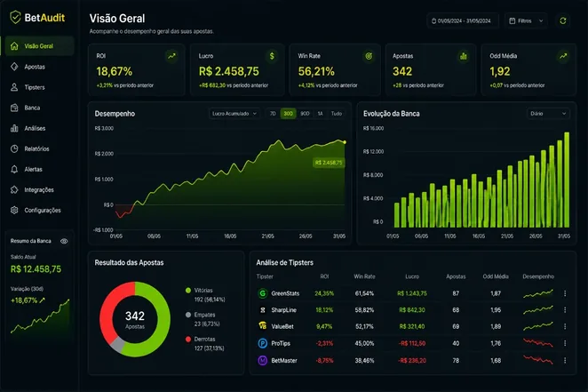Click the Lucro card dollar icon

[272, 56]
